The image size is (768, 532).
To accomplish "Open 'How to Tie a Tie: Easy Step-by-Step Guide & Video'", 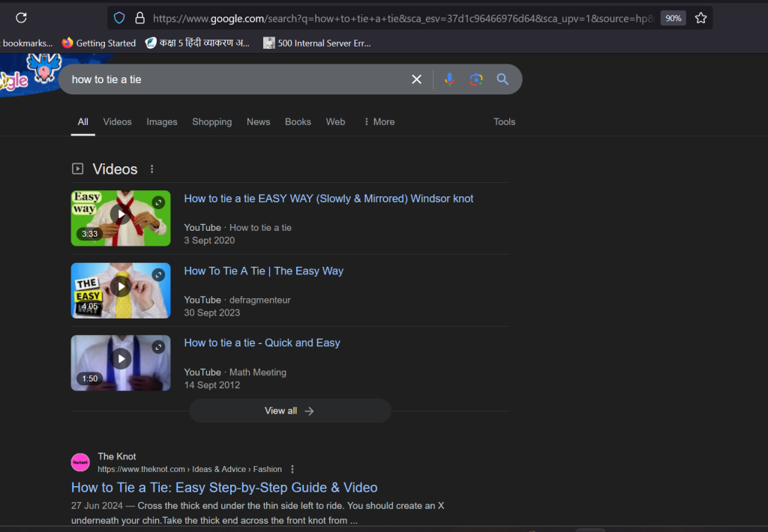I will point(224,488).
